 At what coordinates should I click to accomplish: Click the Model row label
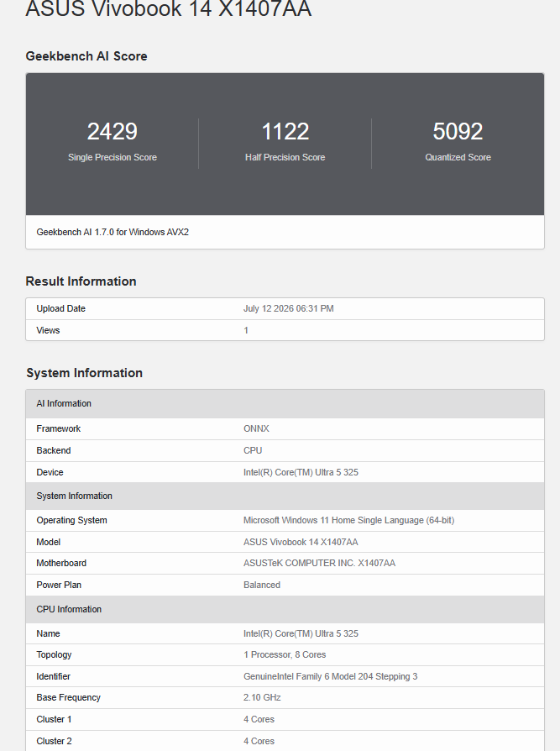pos(49,542)
